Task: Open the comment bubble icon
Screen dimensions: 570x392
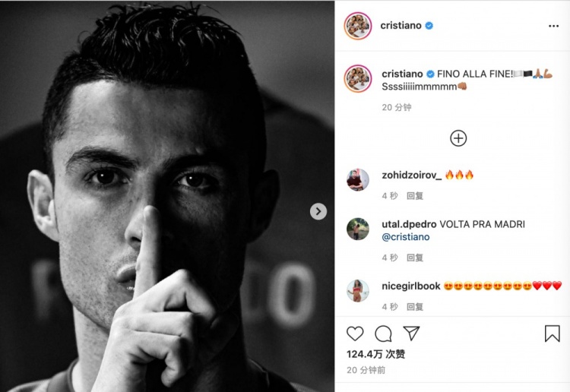Action: click(x=383, y=334)
